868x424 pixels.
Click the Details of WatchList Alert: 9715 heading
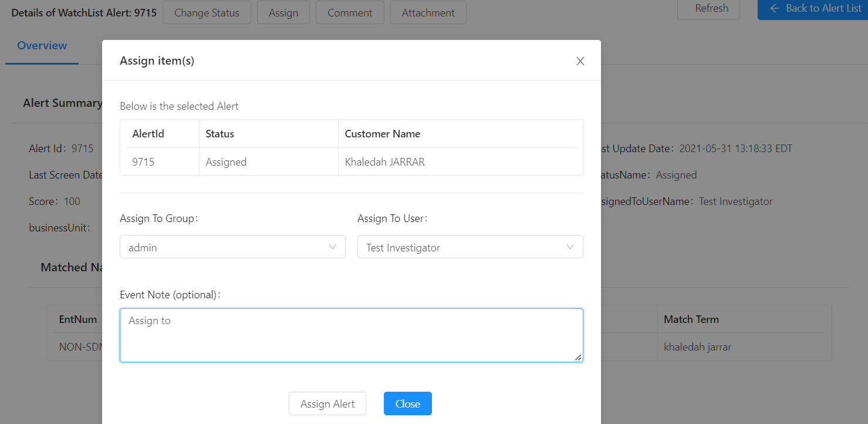tap(84, 12)
